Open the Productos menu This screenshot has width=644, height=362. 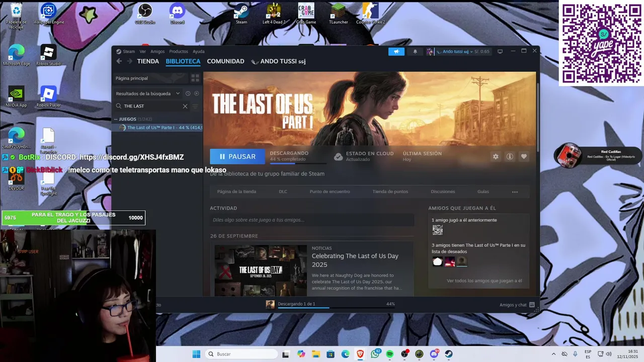click(x=179, y=51)
